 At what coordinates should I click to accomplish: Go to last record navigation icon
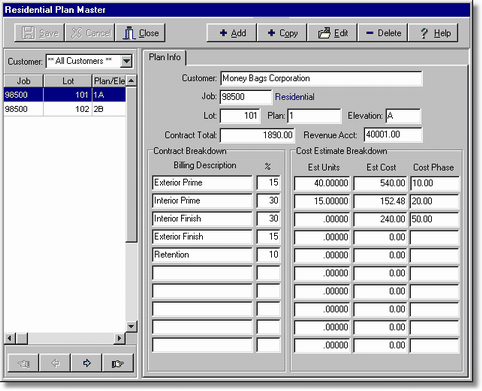click(x=118, y=363)
